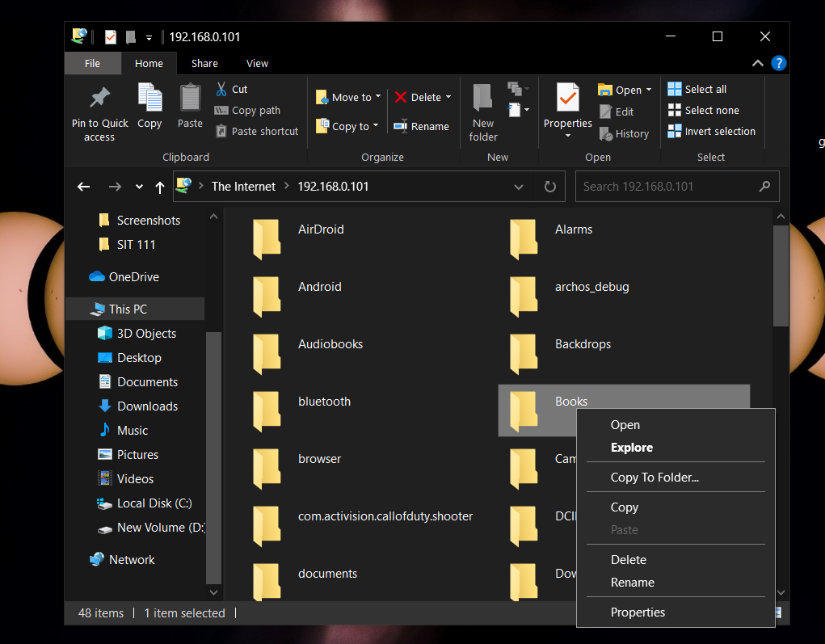Choose Open in the context menu
This screenshot has height=644, width=825.
click(676, 424)
